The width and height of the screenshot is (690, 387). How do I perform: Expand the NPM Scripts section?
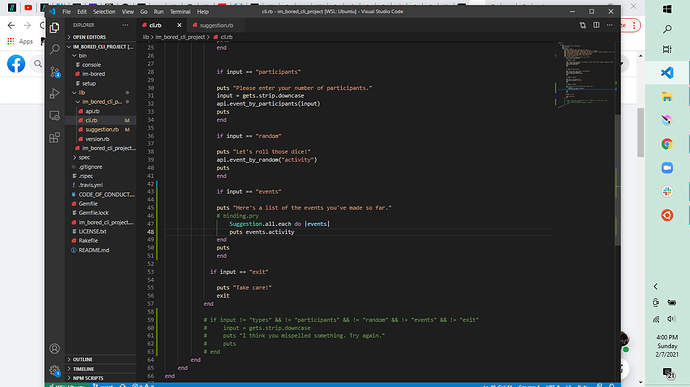(x=101, y=378)
